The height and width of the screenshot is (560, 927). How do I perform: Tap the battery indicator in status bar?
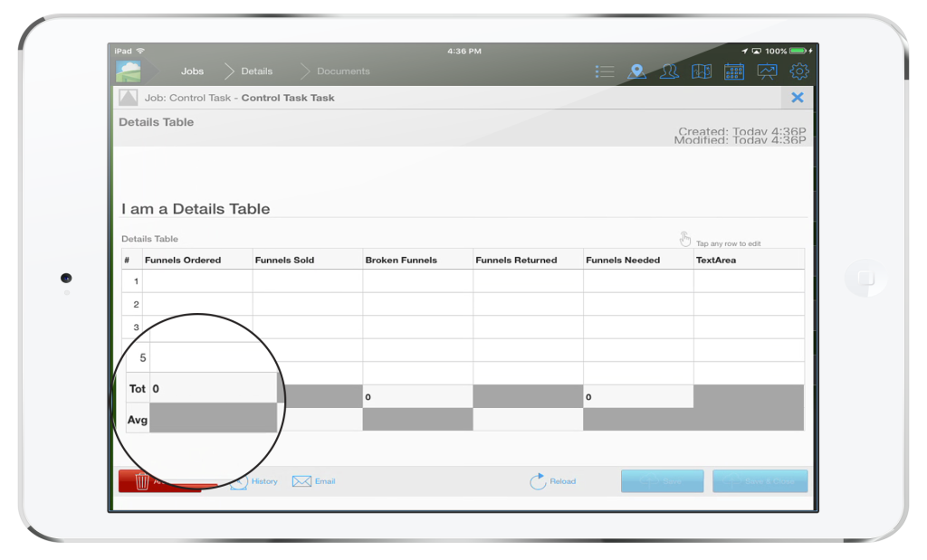point(798,51)
